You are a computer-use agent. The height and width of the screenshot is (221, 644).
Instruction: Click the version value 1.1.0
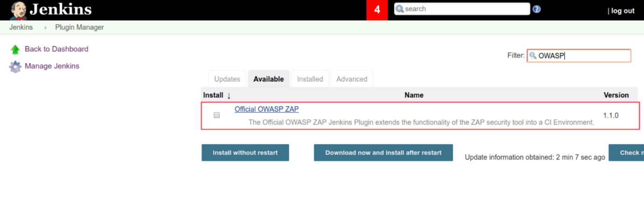click(x=611, y=115)
